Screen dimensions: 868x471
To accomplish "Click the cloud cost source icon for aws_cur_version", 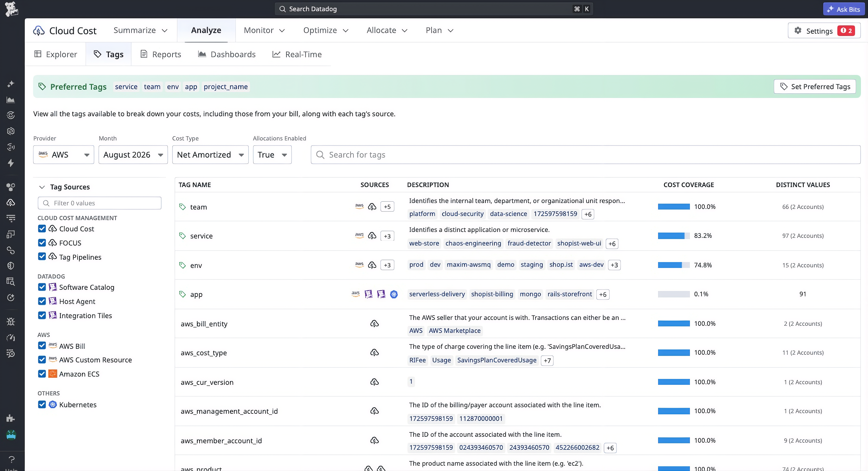I will (374, 382).
